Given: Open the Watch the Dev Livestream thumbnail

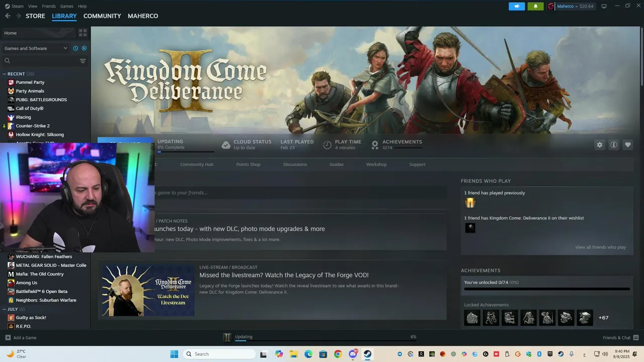Looking at the screenshot, I should (x=148, y=291).
